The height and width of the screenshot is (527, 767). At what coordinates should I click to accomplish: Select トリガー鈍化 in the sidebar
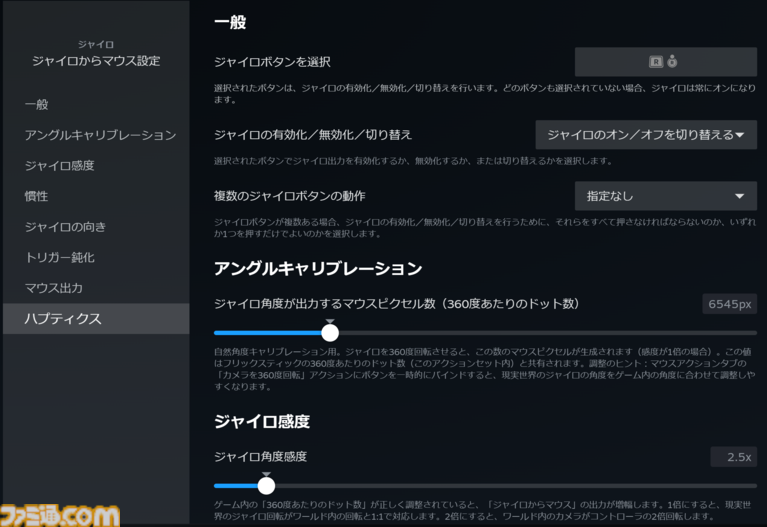[96, 257]
